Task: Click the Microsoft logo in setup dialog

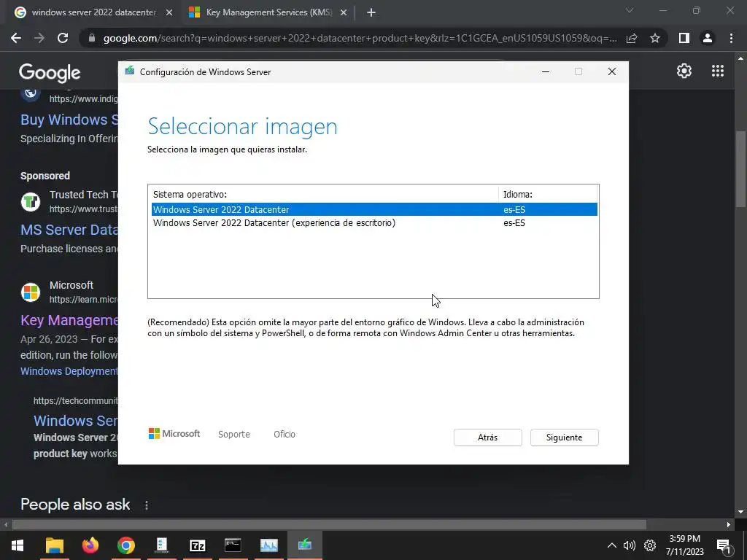Action: [174, 433]
